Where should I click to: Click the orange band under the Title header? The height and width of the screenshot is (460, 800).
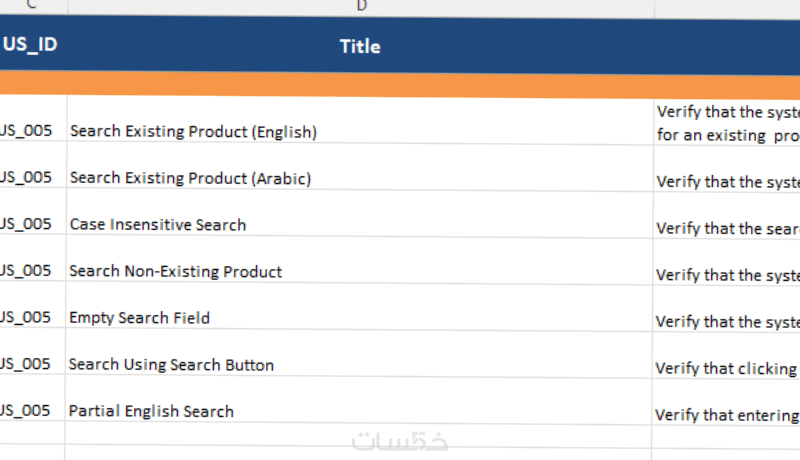(360, 85)
